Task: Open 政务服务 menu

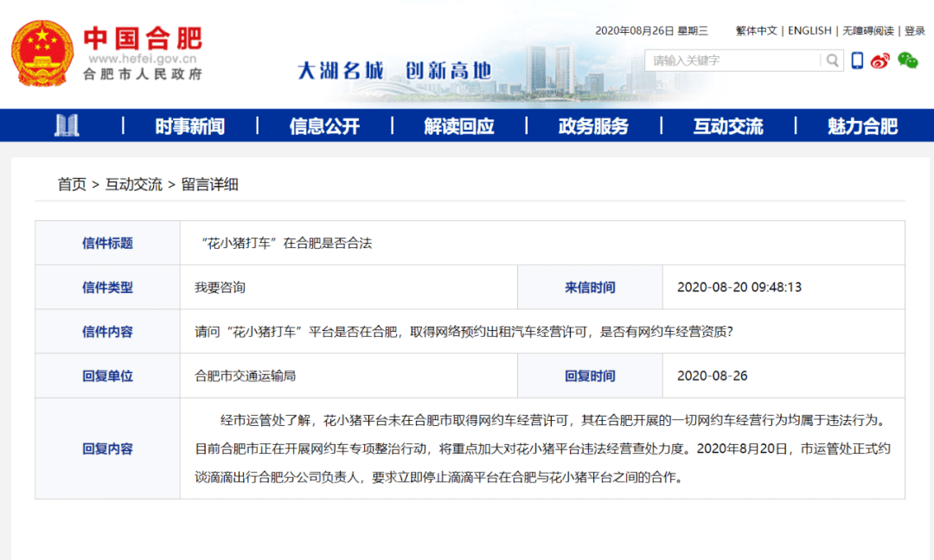Action: (593, 126)
